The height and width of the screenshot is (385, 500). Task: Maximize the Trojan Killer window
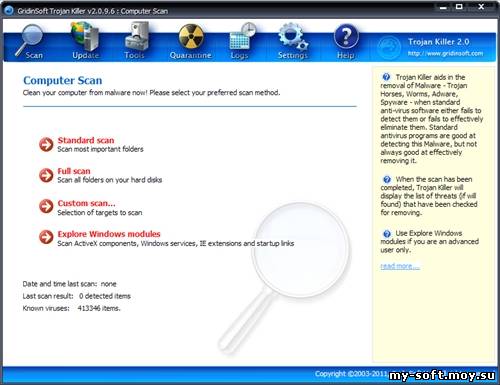[459, 7]
